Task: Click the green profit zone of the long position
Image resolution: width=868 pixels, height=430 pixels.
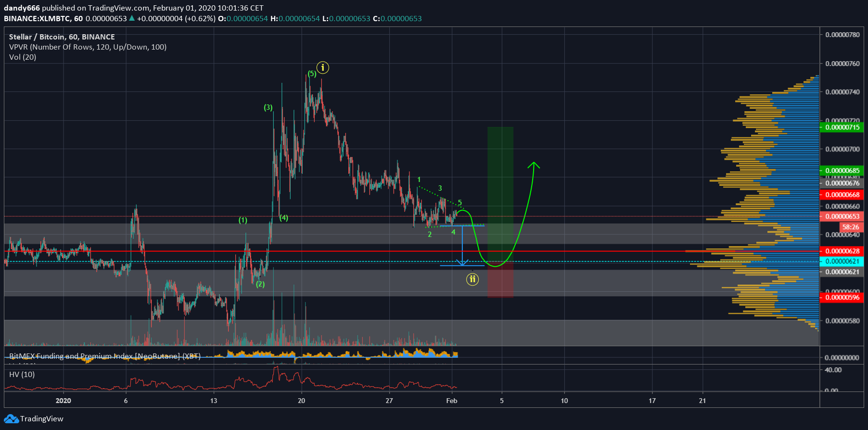Action: tap(500, 194)
